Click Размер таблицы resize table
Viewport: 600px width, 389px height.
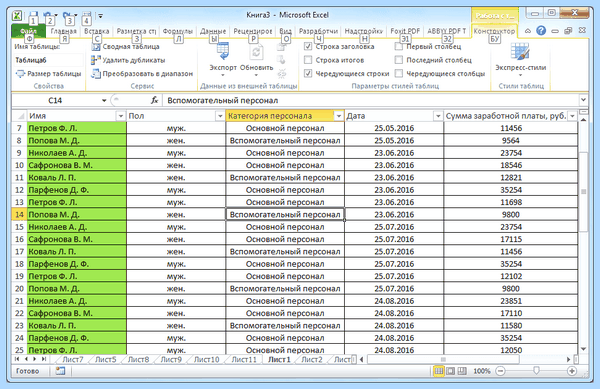[48, 73]
